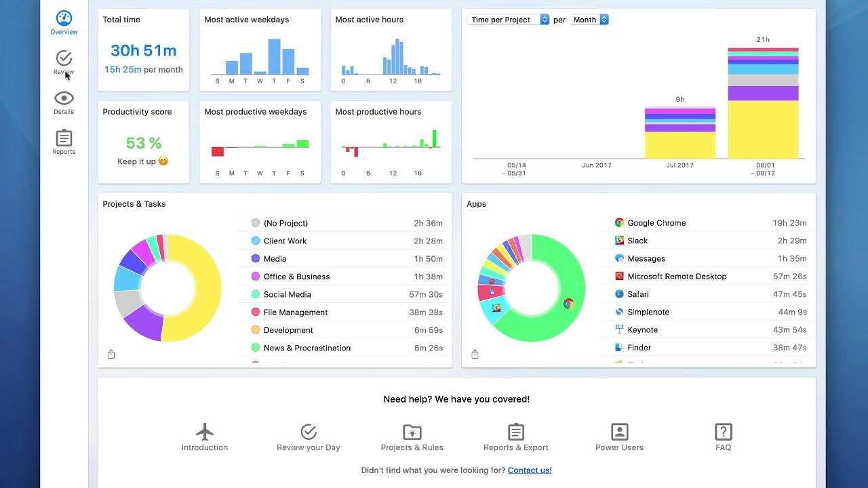Click the Microsoft Remote Desktop icon in list
Image resolution: width=868 pixels, height=488 pixels.
(x=619, y=276)
